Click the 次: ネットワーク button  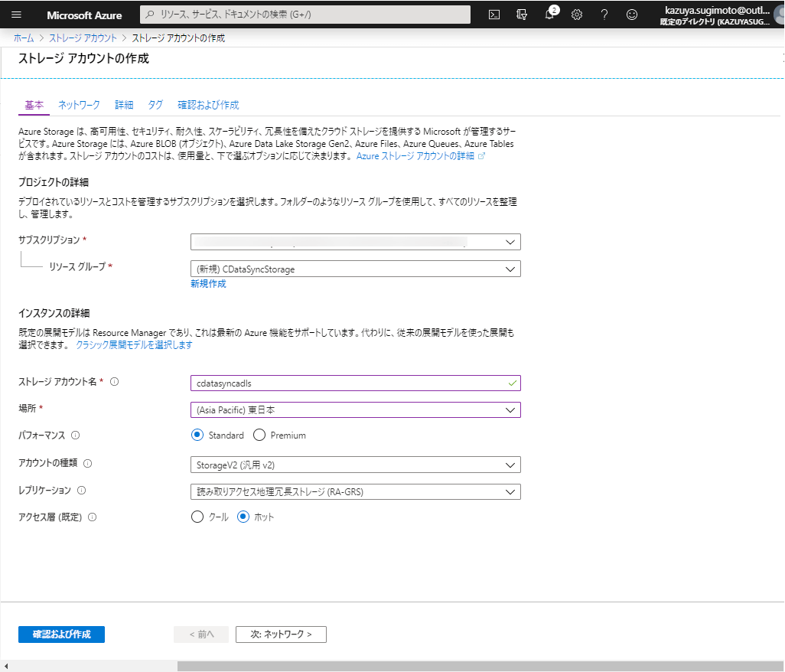(281, 634)
